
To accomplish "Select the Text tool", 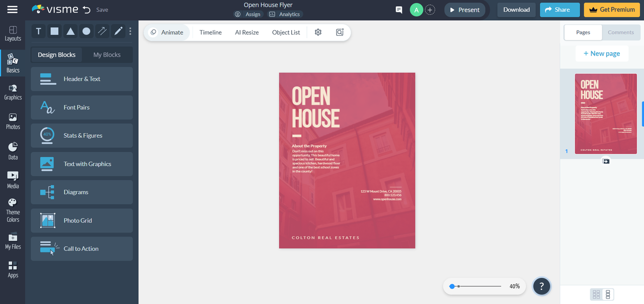I will tap(38, 31).
